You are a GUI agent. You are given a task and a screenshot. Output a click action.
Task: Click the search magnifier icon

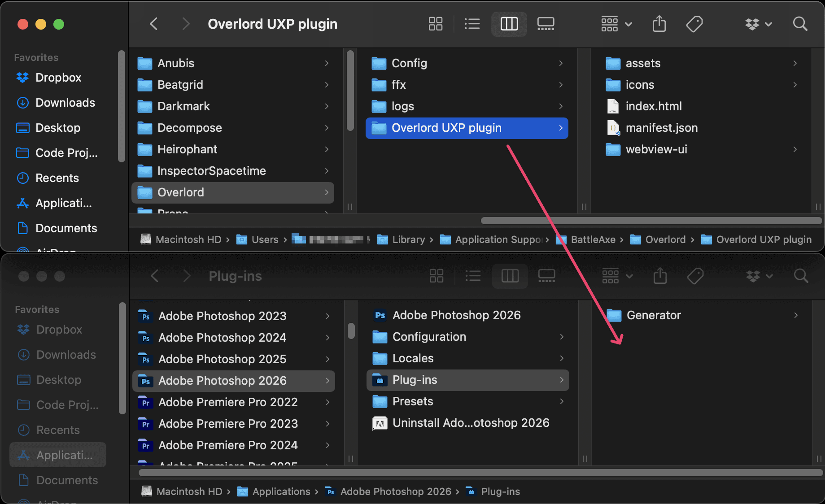pyautogui.click(x=800, y=24)
